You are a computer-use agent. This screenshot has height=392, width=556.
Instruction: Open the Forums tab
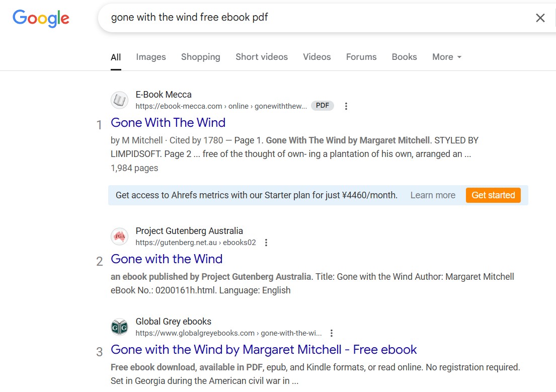point(361,57)
